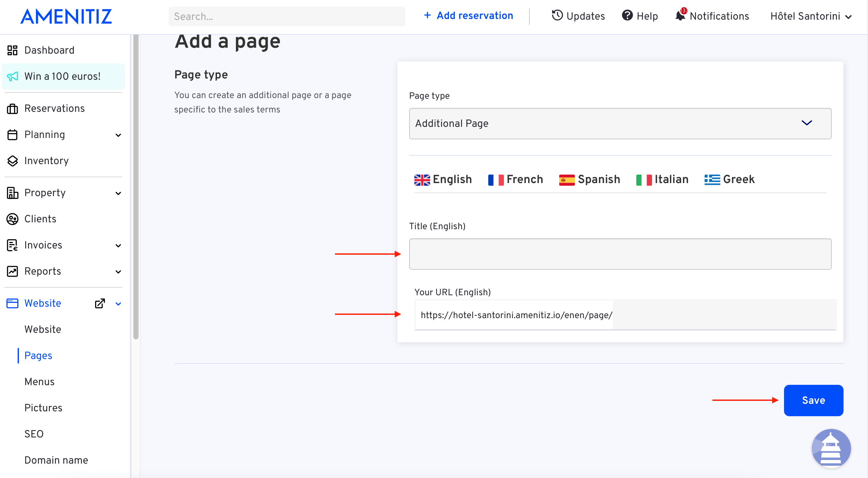
Task: Switch to the Greek language tab
Action: click(x=729, y=179)
